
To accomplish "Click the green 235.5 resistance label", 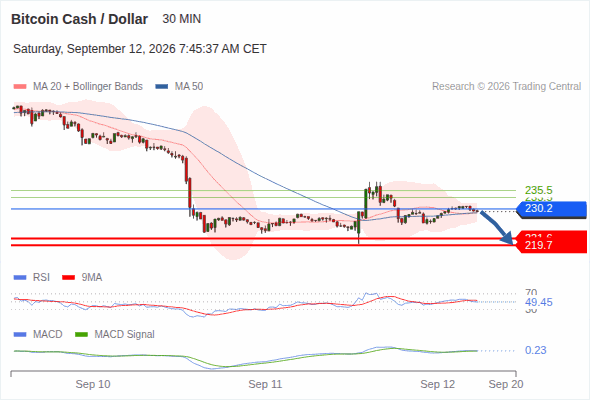I will tap(539, 190).
